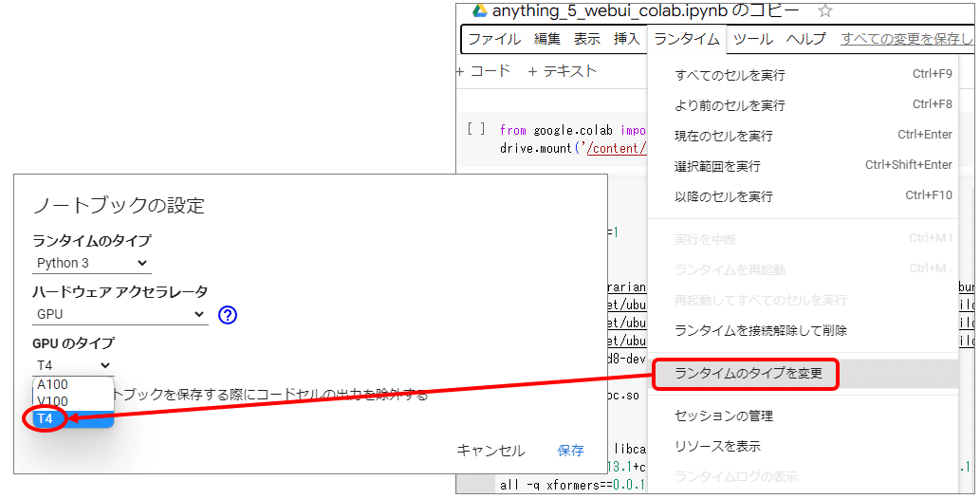Screen dimensions: 980x499
Task: Select リソースを表示 menu entry
Action: pyautogui.click(x=803, y=447)
